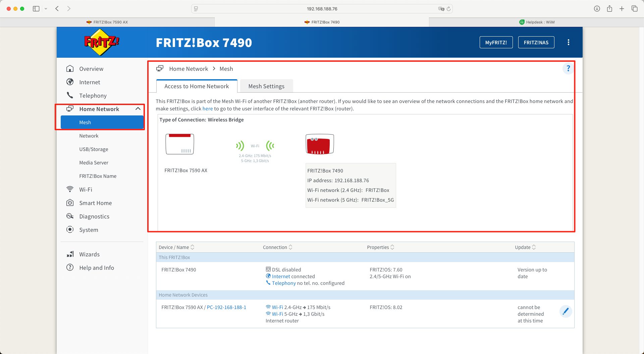This screenshot has height=354, width=644.
Task: Sort table by Update column
Action: pyautogui.click(x=525, y=247)
